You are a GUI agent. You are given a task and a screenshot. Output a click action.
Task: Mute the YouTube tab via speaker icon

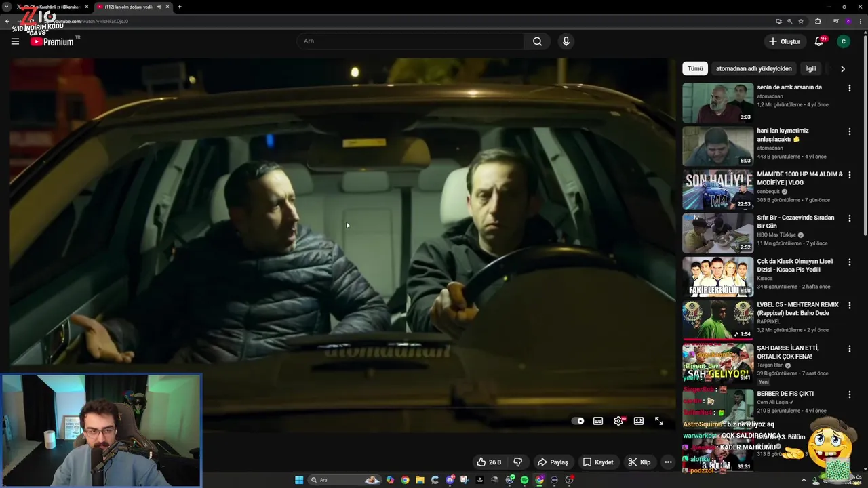pos(159,7)
